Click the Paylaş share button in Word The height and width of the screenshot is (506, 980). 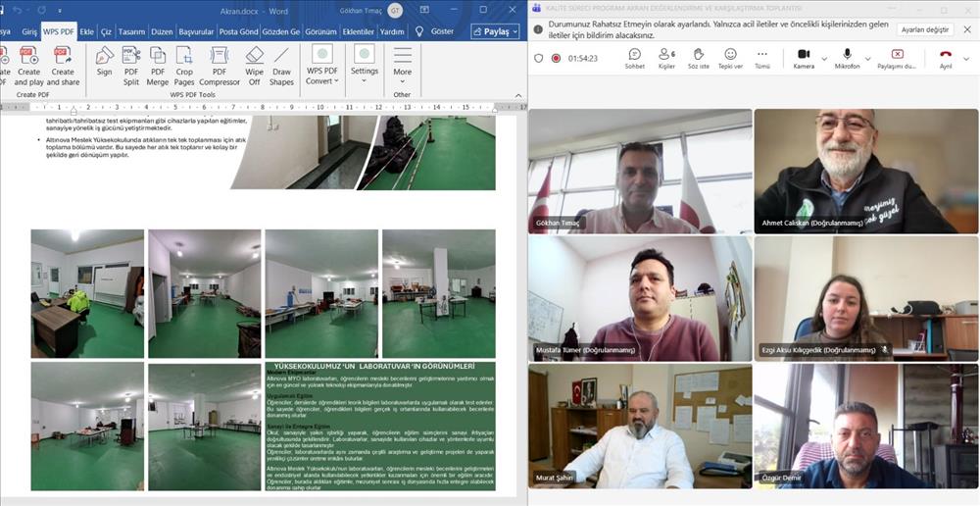(x=494, y=31)
